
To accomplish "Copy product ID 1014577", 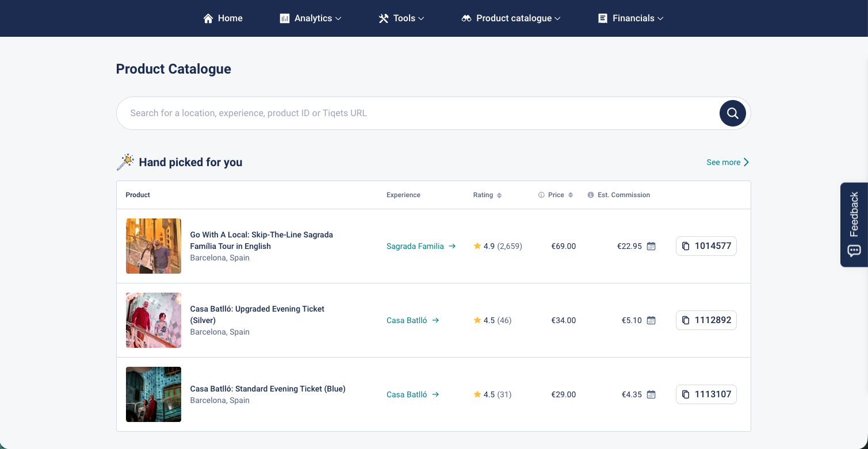I will click(706, 246).
